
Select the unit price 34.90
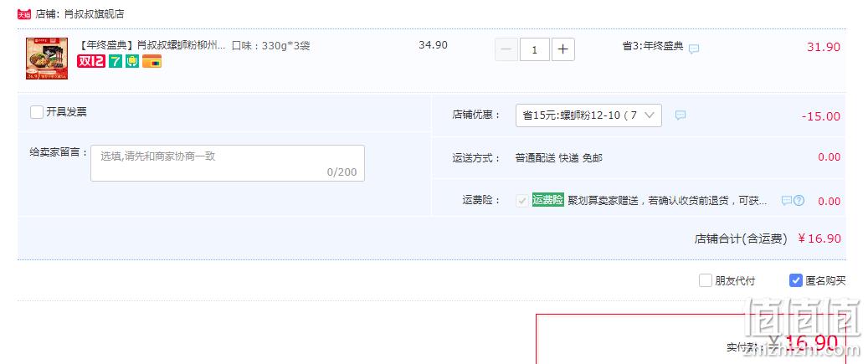pyautogui.click(x=433, y=45)
